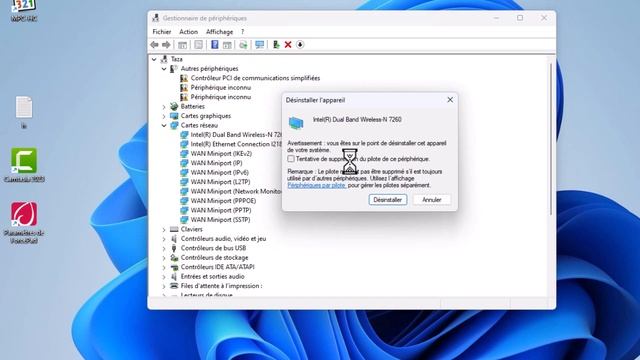Select WAN Miniport (L2TP)
640x360 pixels.
pyautogui.click(x=220, y=182)
